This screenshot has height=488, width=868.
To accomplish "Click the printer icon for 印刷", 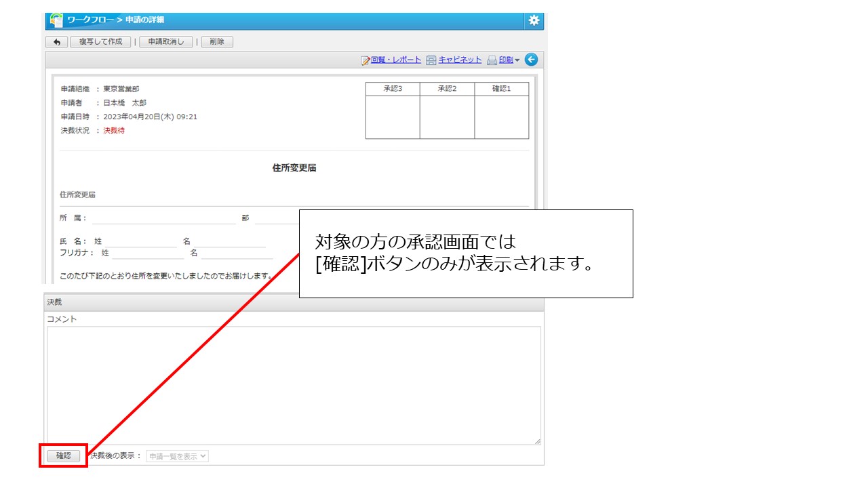I will point(492,60).
